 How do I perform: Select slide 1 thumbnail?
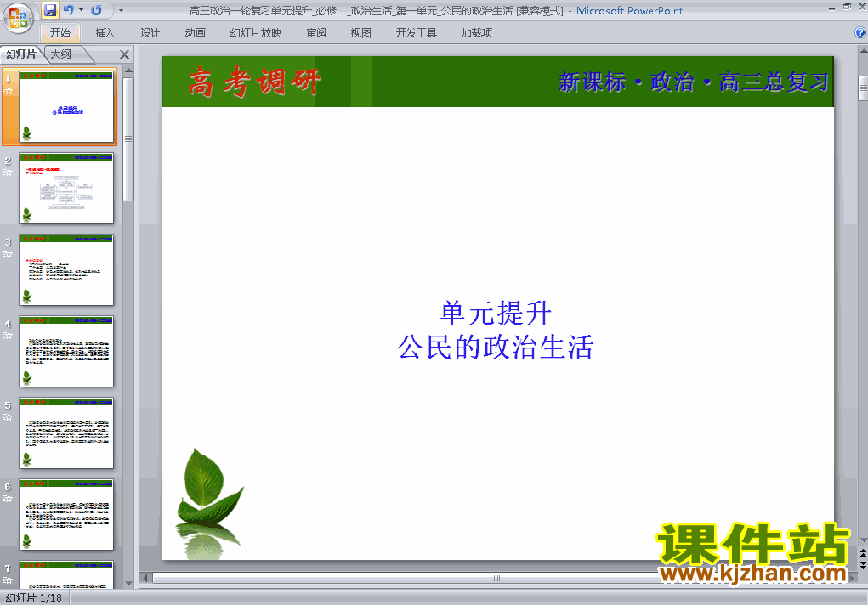66,106
